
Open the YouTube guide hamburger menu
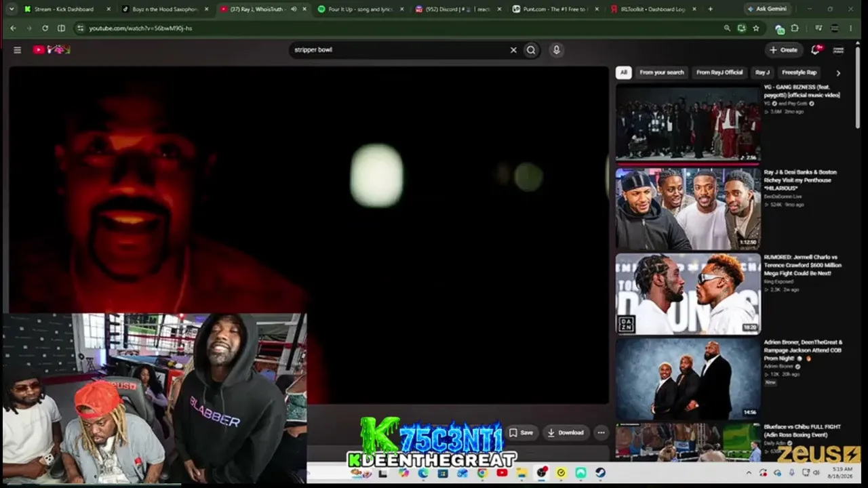[18, 49]
